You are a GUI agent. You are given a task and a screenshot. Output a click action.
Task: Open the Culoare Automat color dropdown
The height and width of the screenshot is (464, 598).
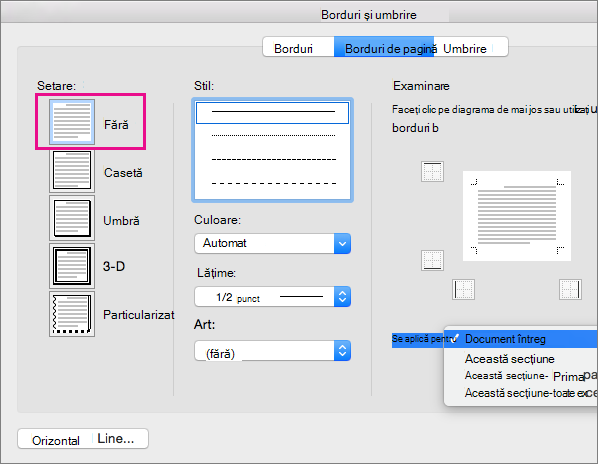tap(272, 243)
